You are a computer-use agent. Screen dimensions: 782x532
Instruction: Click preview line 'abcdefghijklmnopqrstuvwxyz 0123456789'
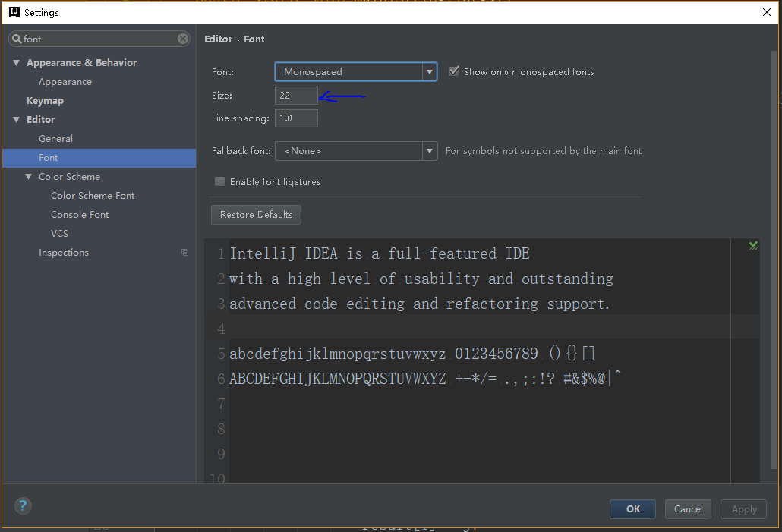click(x=384, y=354)
